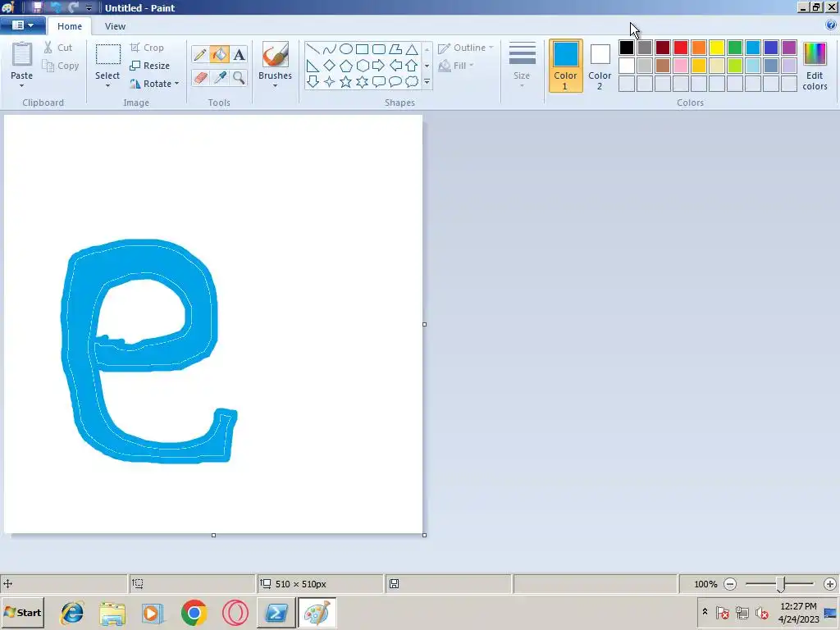The height and width of the screenshot is (630, 840).
Task: Expand the Brushes dropdown arrow
Action: pyautogui.click(x=276, y=85)
